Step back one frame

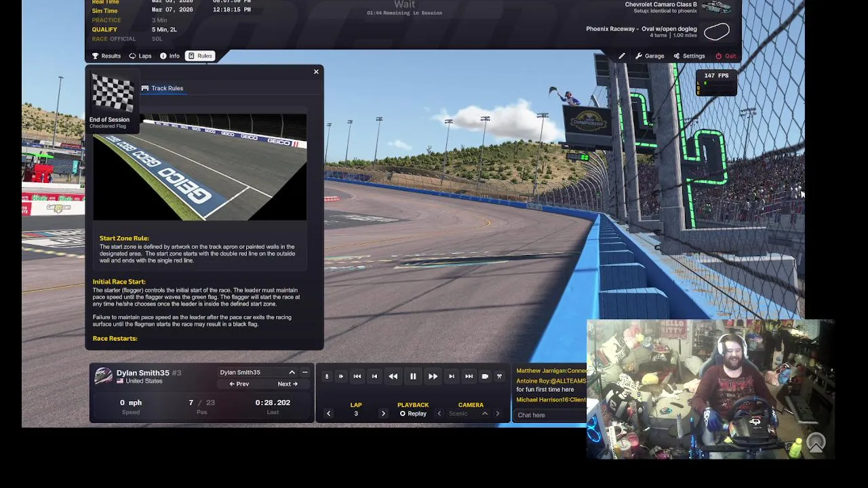374,376
